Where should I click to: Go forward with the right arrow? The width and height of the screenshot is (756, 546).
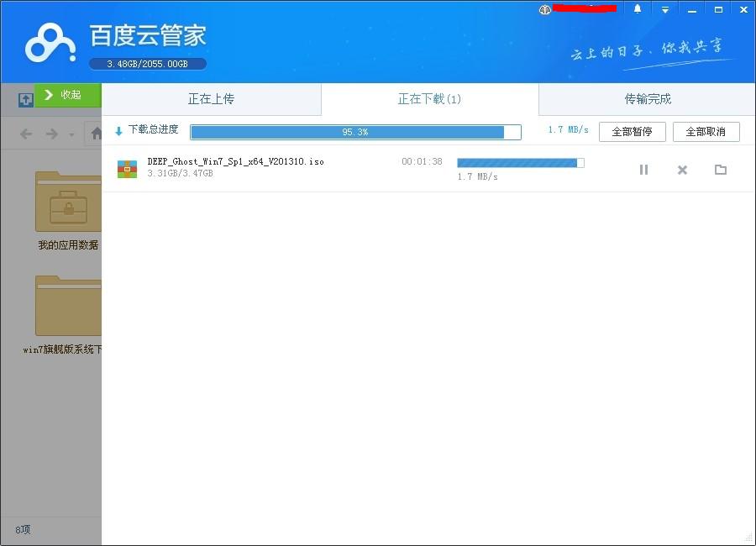point(51,134)
